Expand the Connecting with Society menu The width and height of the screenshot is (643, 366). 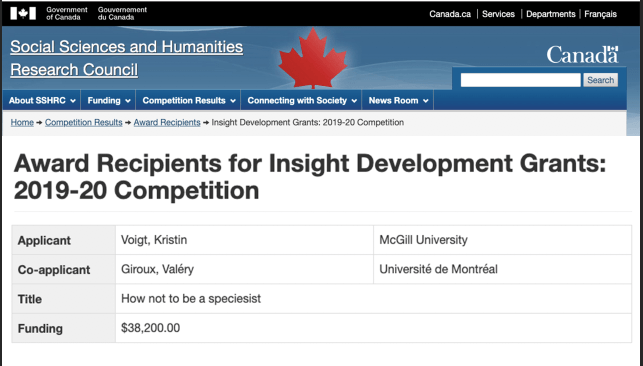[301, 100]
